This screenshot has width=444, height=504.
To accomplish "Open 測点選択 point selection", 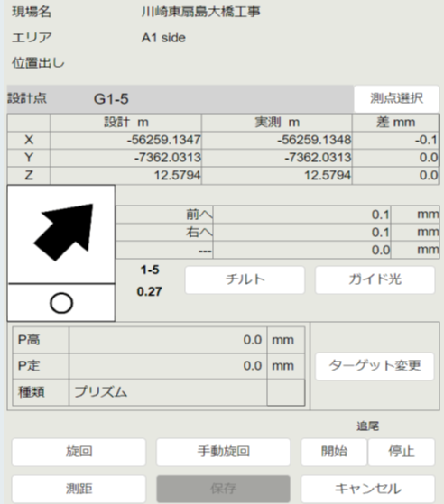I will pos(396,98).
